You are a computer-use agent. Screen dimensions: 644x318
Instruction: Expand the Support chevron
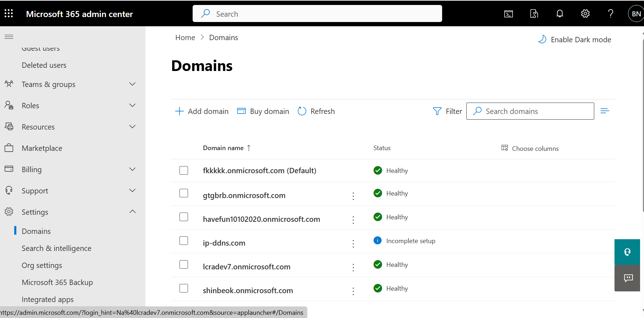click(x=133, y=191)
